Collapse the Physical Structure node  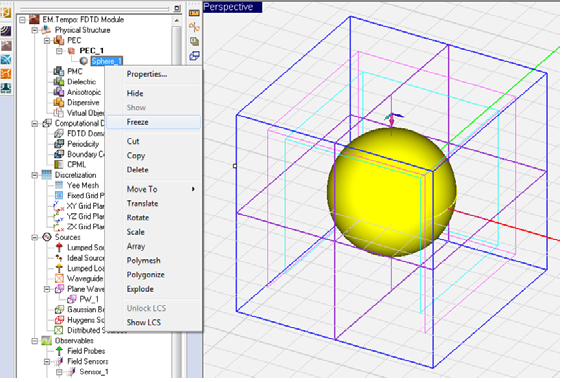click(x=34, y=30)
